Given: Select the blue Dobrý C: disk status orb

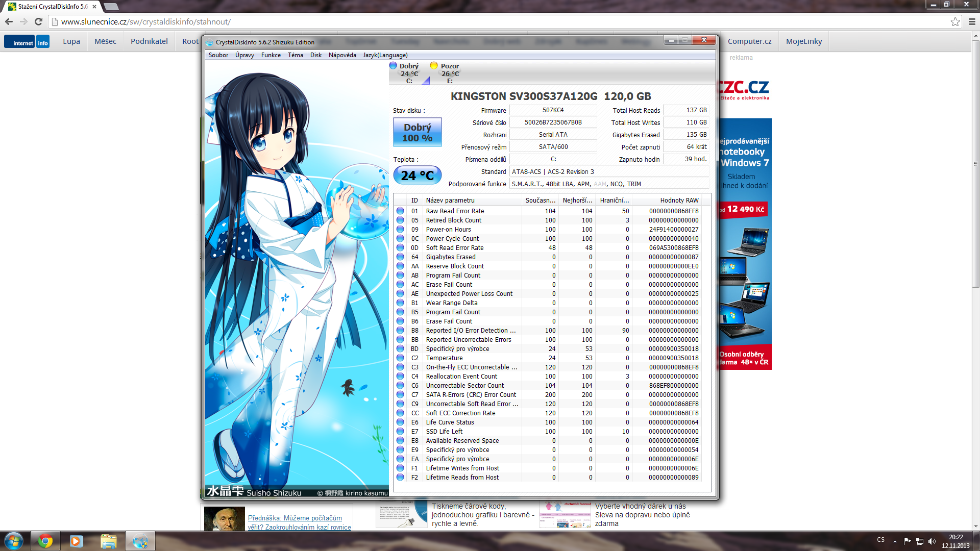Looking at the screenshot, I should pos(393,66).
